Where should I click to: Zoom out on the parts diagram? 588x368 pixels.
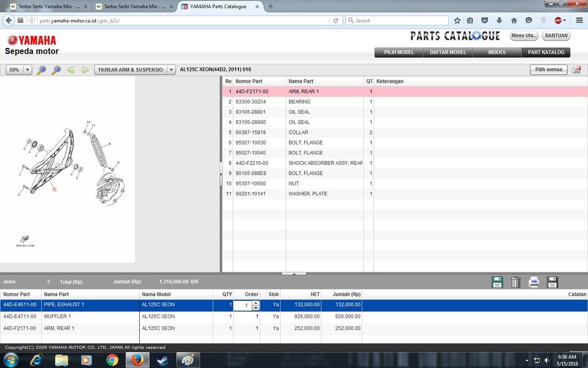[x=56, y=70]
